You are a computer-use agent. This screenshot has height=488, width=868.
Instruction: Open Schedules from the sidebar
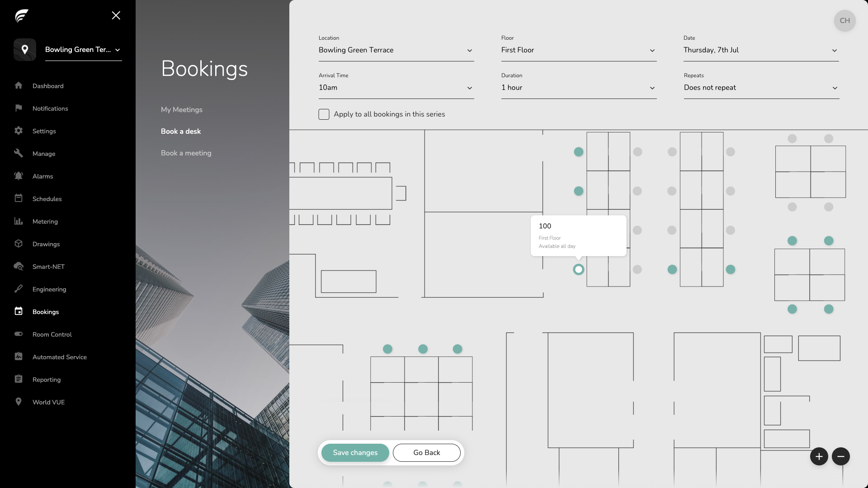(47, 199)
